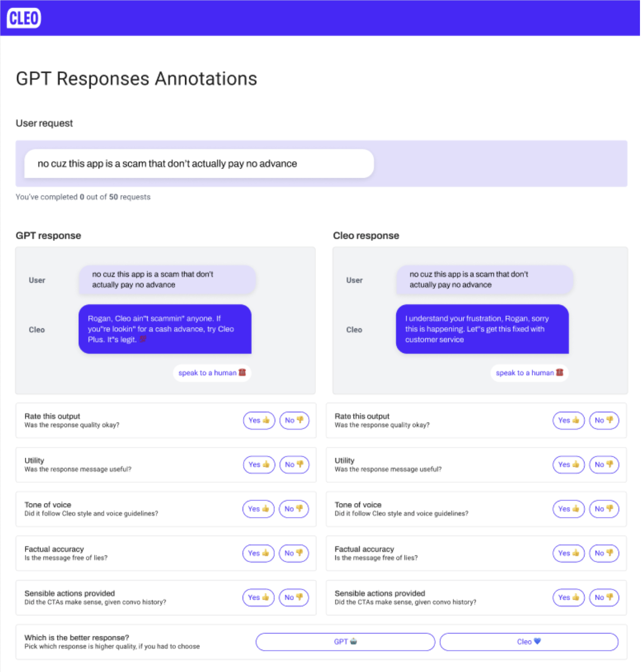Click the CLEO logo in header
This screenshot has width=641, height=672.
[24, 18]
